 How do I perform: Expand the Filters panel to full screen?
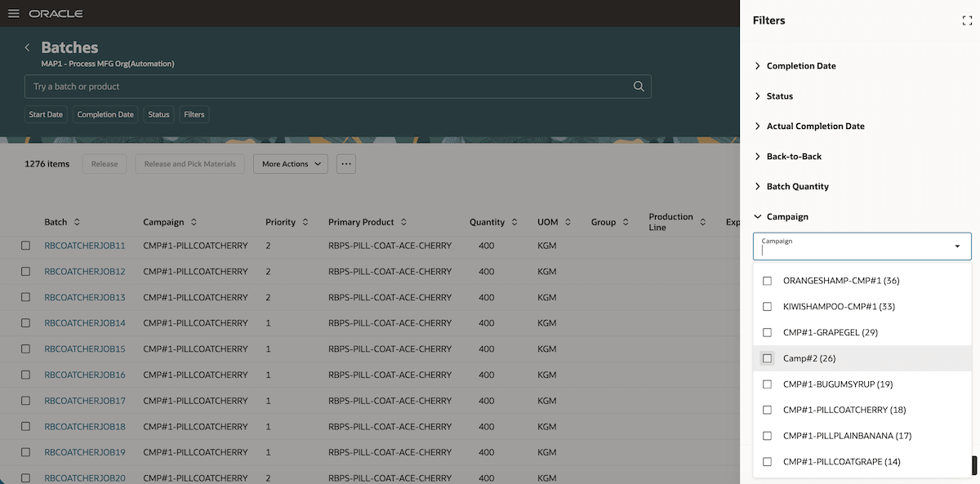click(x=967, y=20)
